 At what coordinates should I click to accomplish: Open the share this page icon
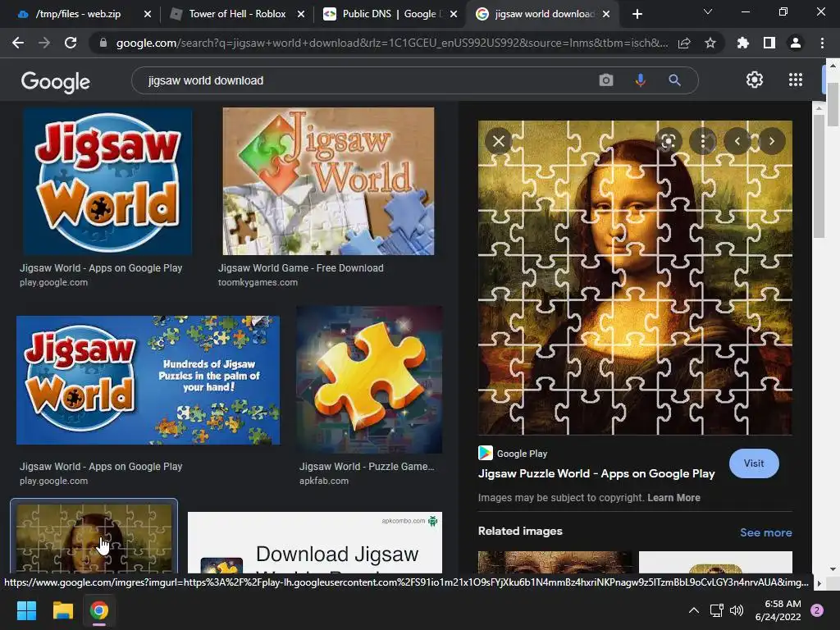pos(684,43)
